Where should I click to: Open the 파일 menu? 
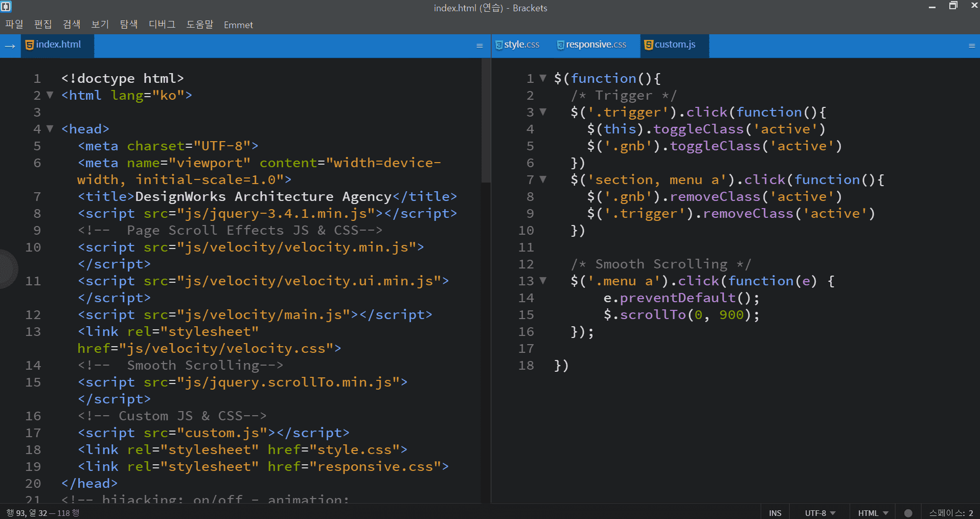(x=14, y=25)
